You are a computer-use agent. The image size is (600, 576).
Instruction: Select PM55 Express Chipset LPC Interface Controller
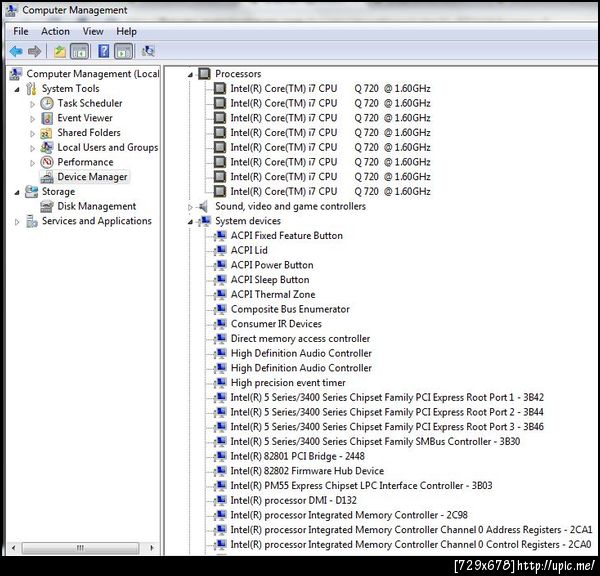pos(361,486)
